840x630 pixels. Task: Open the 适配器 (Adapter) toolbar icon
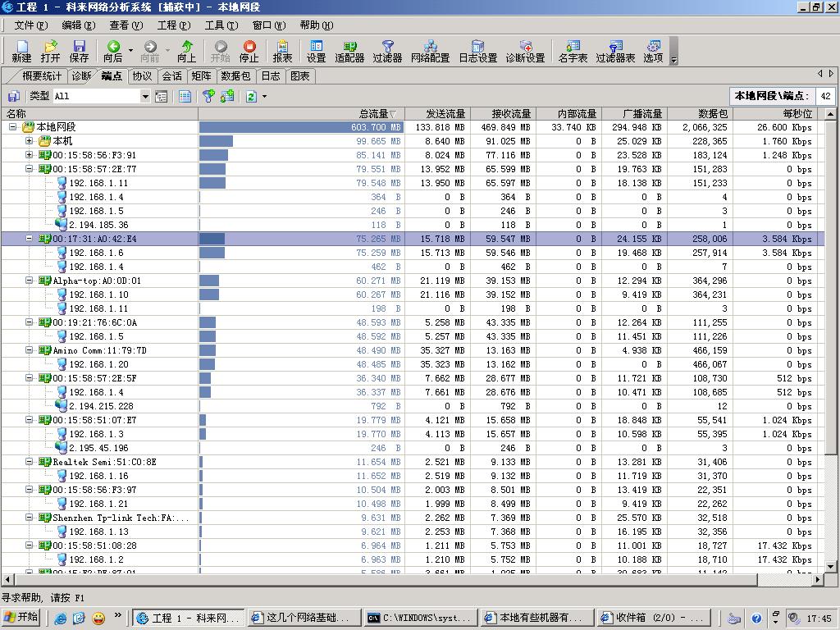coord(349,51)
